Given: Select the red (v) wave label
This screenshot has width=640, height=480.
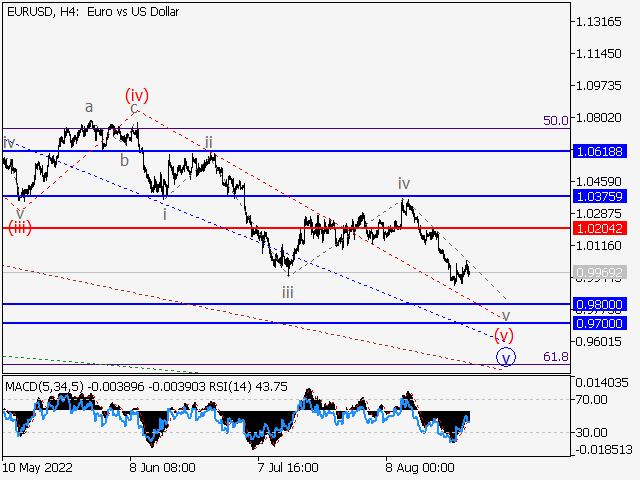Looking at the screenshot, I should (504, 335).
